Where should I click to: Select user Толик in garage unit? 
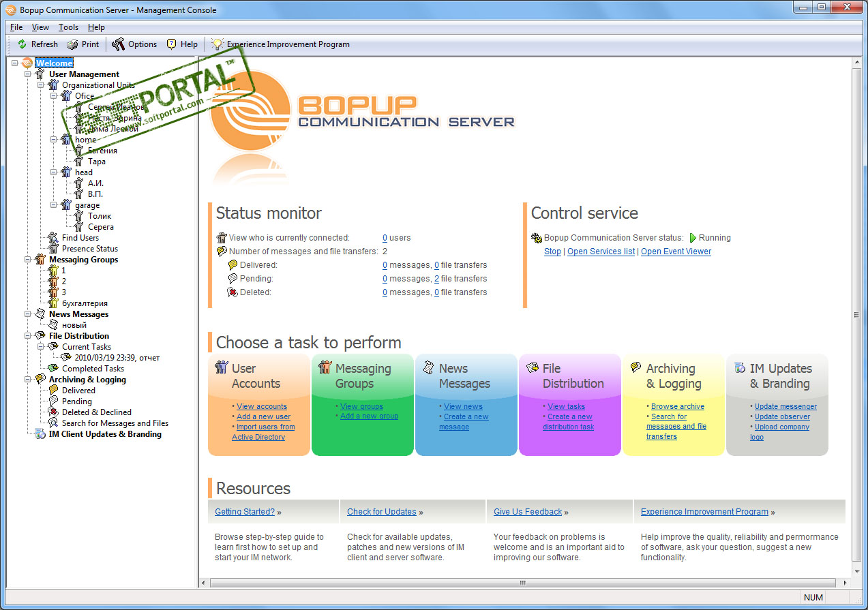click(100, 216)
